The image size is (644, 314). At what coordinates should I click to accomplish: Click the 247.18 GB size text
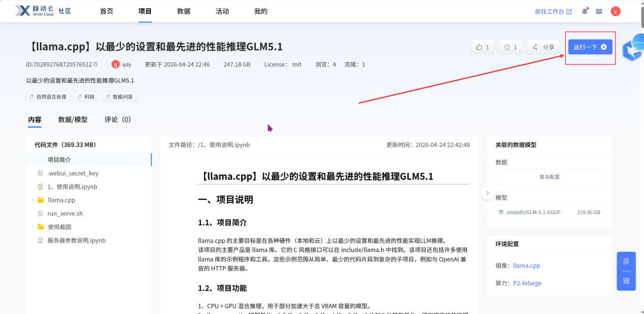(x=237, y=64)
